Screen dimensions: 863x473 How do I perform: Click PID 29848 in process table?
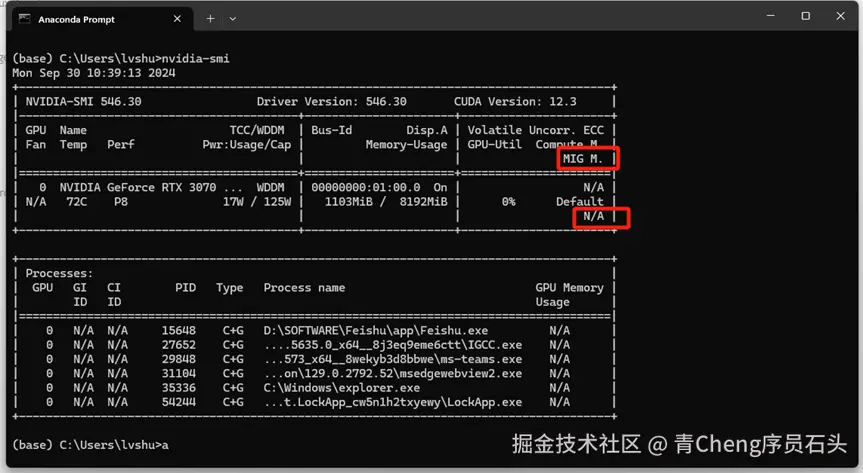(179, 359)
